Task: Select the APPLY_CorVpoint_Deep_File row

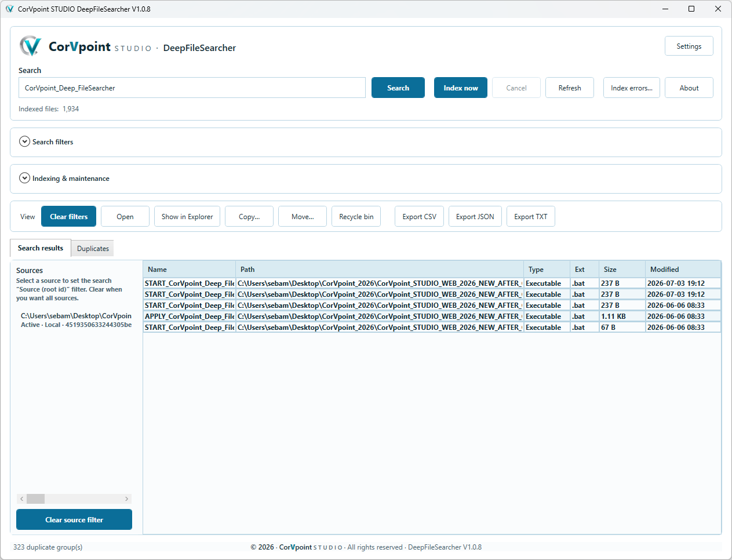Action: pos(432,316)
